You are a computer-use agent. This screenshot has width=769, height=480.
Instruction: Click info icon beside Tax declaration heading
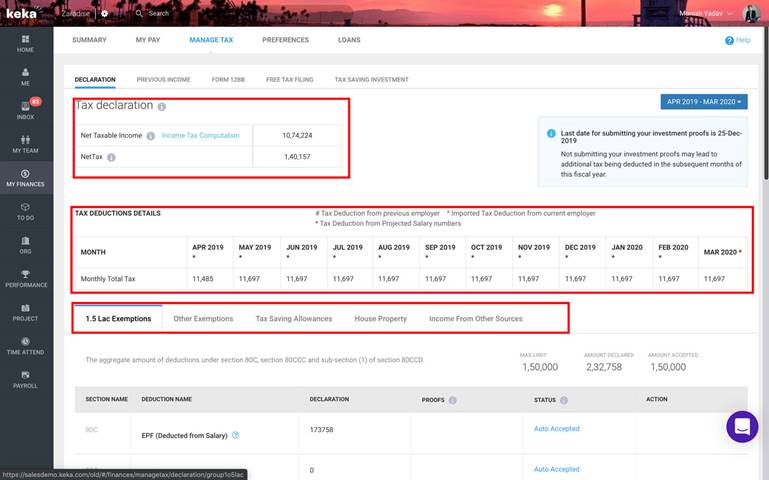coord(162,106)
